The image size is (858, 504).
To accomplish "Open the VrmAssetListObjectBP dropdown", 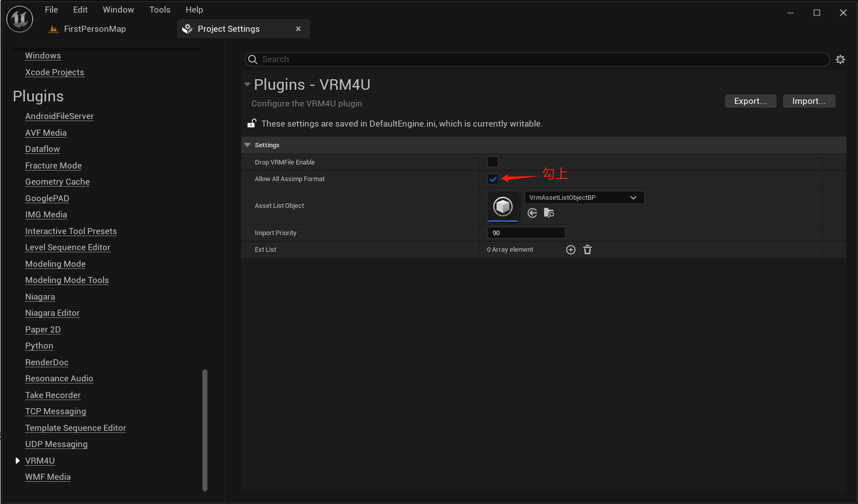I will [584, 198].
